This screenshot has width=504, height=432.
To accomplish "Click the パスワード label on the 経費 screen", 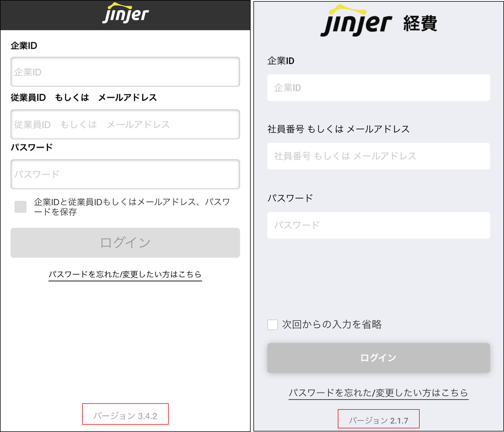I will coord(290,198).
